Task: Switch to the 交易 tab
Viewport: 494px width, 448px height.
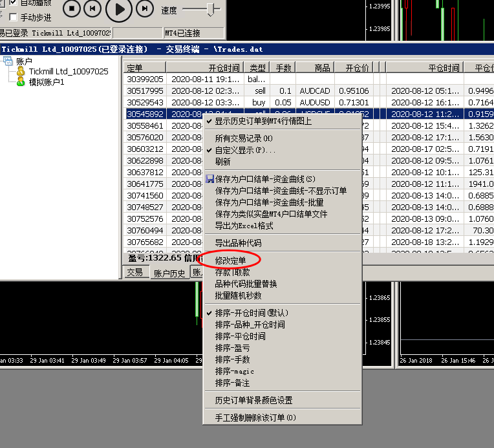Action: coord(134,273)
